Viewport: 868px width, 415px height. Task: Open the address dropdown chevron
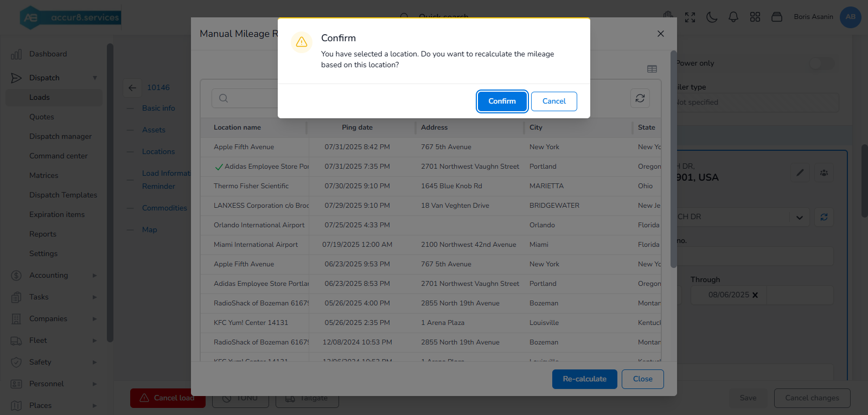800,217
